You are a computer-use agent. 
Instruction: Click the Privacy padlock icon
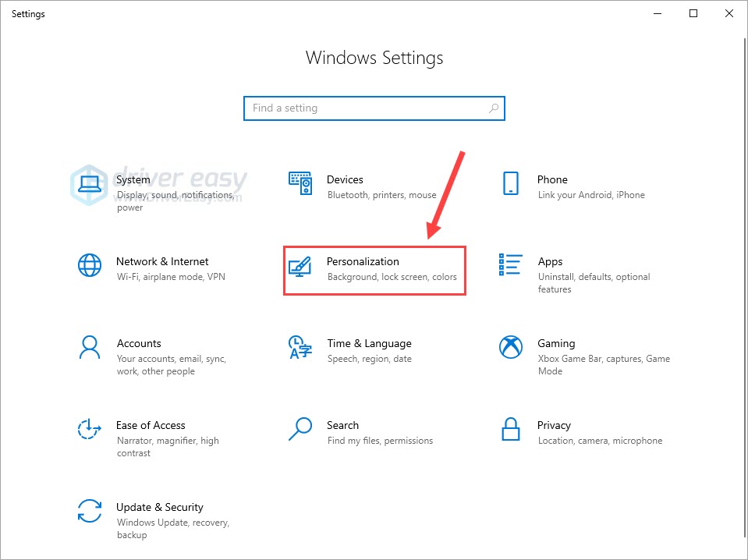pyautogui.click(x=510, y=427)
